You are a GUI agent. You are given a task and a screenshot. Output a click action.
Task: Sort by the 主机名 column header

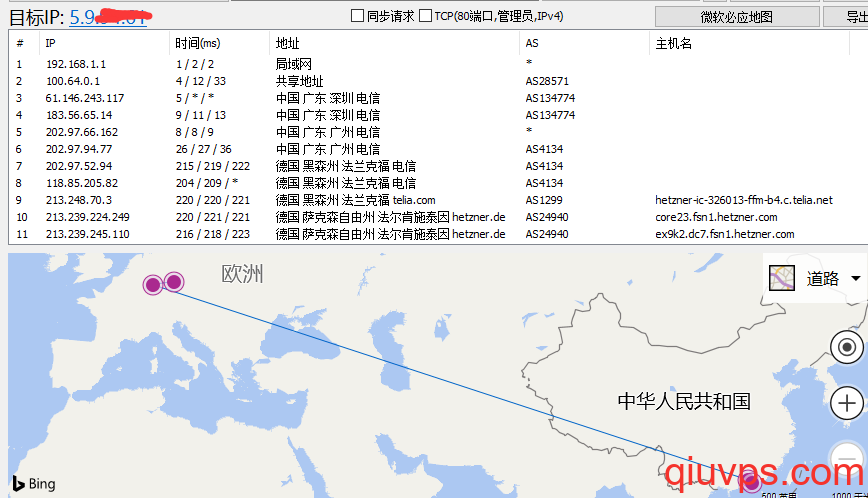click(749, 43)
